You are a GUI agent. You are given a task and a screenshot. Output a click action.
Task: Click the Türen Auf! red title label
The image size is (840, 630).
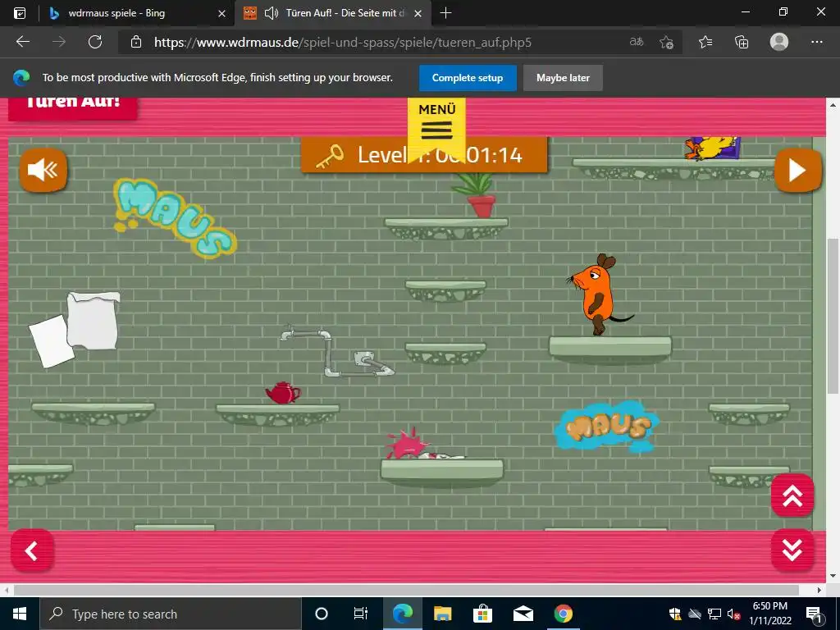coord(73,107)
